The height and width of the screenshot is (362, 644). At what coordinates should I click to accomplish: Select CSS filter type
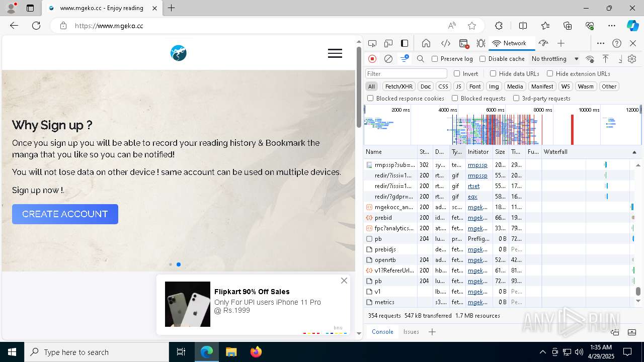pos(443,86)
